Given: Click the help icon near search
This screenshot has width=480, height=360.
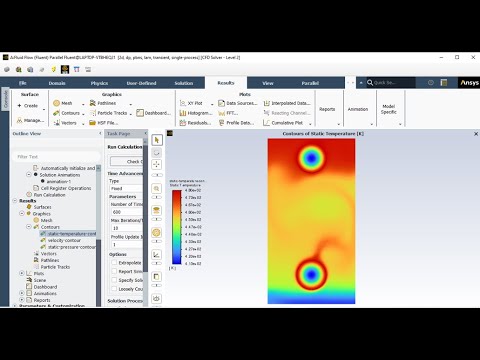Looking at the screenshot, I should (x=431, y=82).
